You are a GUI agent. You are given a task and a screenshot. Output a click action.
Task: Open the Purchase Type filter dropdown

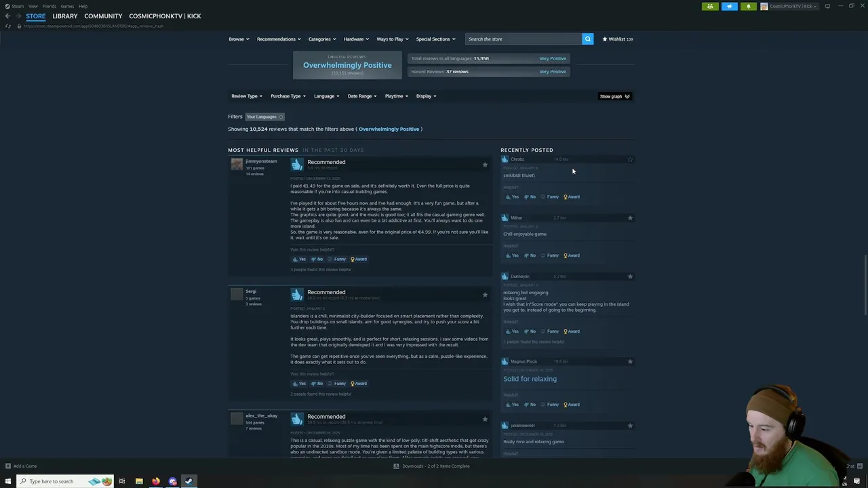(x=288, y=96)
